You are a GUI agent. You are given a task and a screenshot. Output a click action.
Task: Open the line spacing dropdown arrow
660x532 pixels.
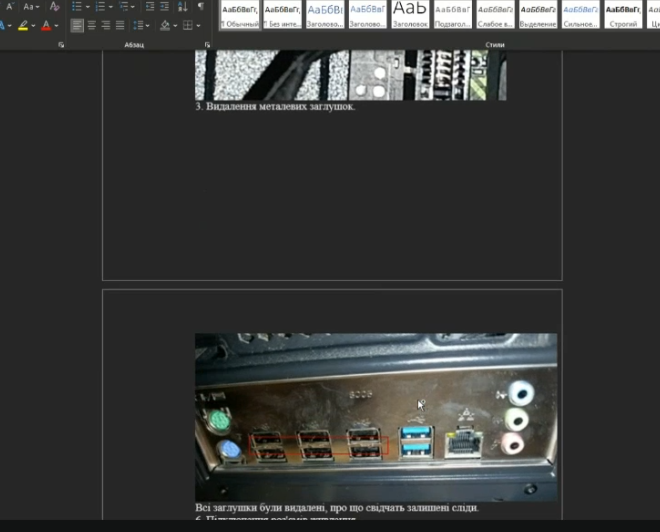(x=147, y=26)
